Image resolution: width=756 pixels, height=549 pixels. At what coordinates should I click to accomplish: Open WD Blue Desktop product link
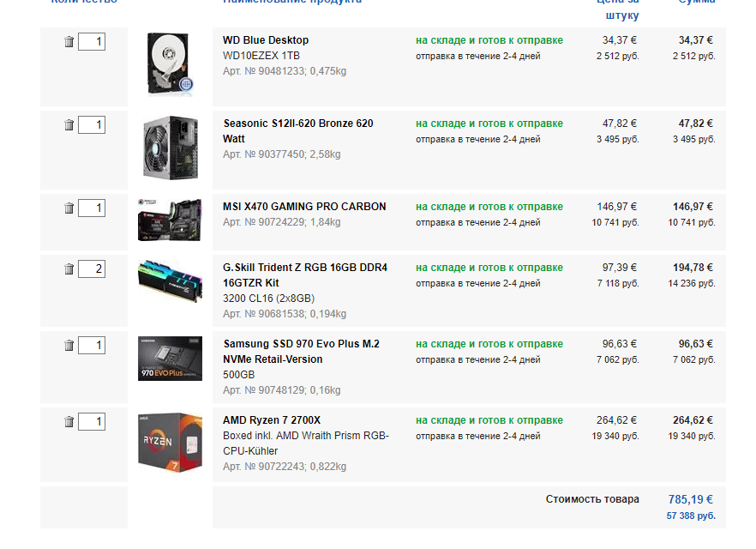pos(266,40)
